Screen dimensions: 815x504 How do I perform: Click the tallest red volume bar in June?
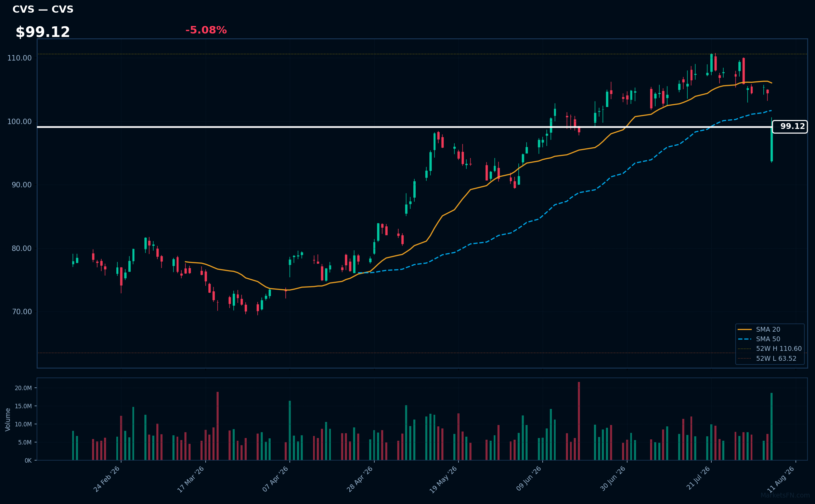pyautogui.click(x=579, y=421)
